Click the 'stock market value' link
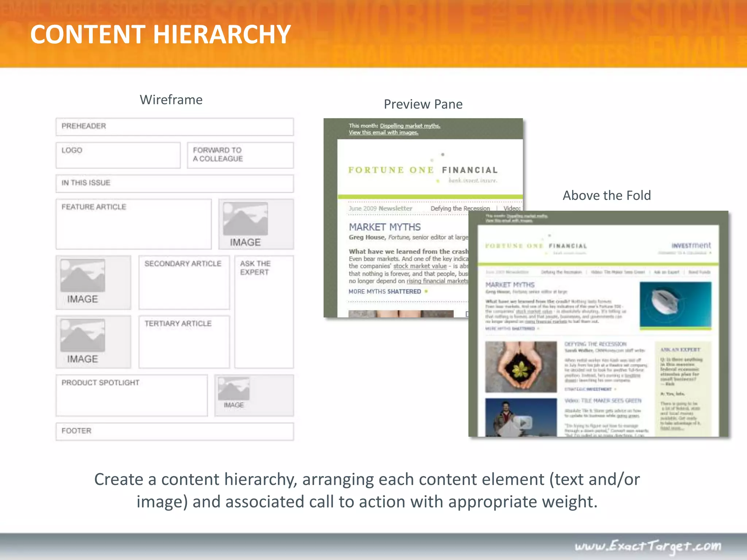 tap(420, 266)
